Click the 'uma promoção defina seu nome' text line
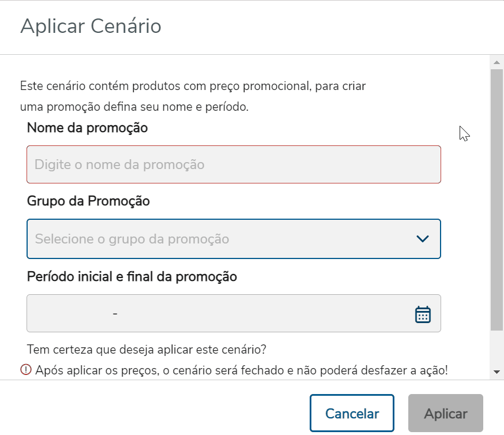The height and width of the screenshot is (435, 504). pos(134,107)
